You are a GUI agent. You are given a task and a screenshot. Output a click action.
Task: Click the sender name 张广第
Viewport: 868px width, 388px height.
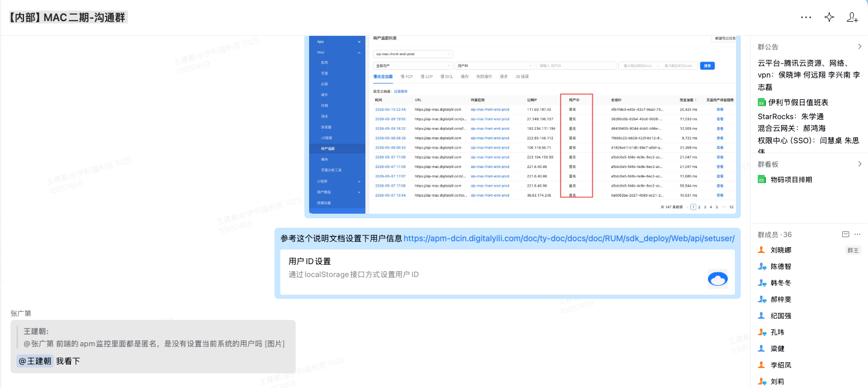[x=21, y=313]
